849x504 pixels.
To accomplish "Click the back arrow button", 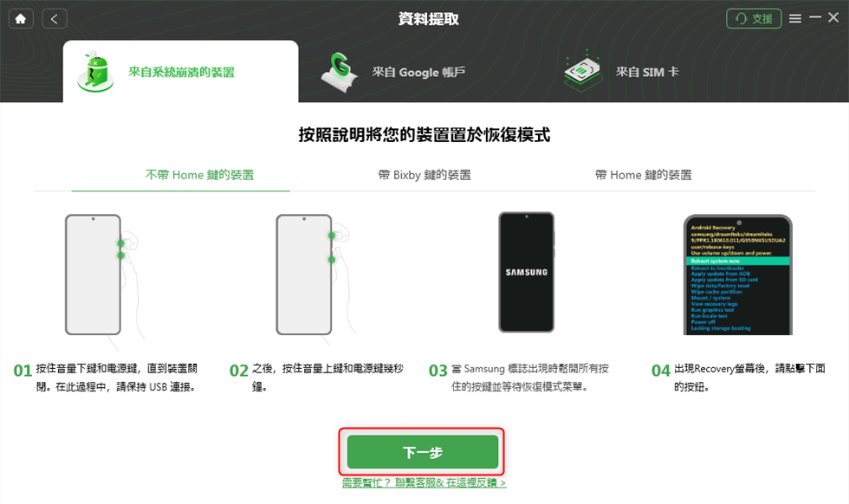I will (54, 19).
